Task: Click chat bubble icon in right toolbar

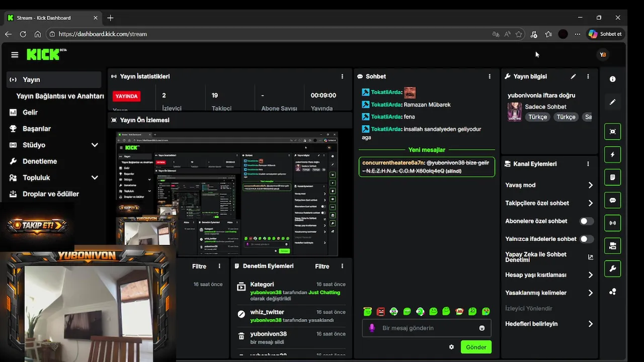Action: click(x=612, y=200)
